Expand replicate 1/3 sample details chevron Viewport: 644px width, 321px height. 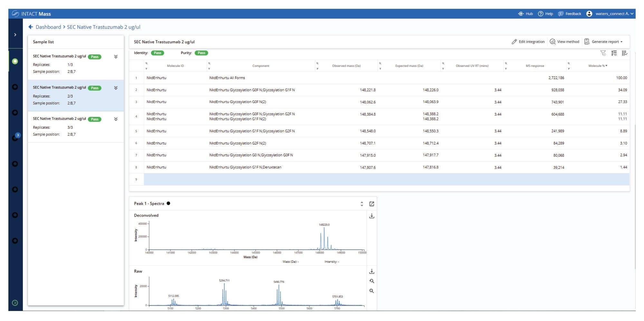(x=115, y=56)
